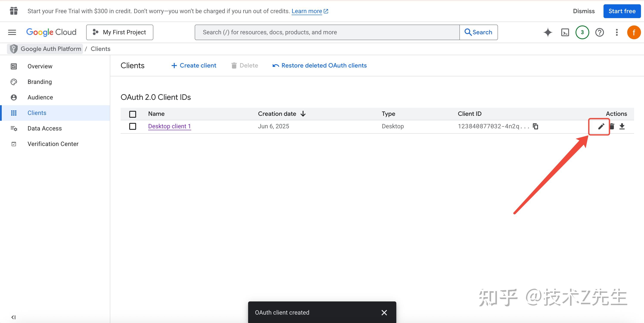Copy the Client ID to clipboard
The height and width of the screenshot is (323, 644).
(x=535, y=126)
